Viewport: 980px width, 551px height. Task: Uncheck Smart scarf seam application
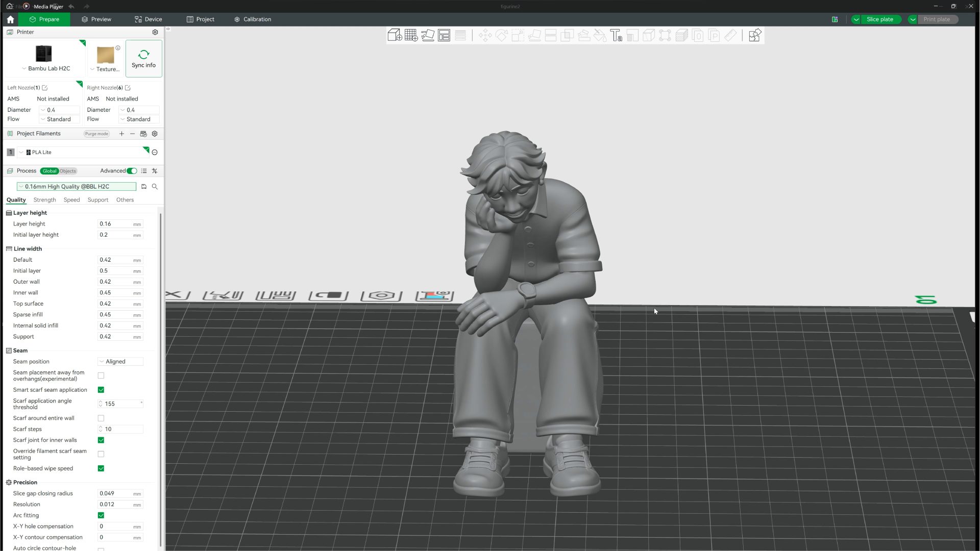[101, 390]
